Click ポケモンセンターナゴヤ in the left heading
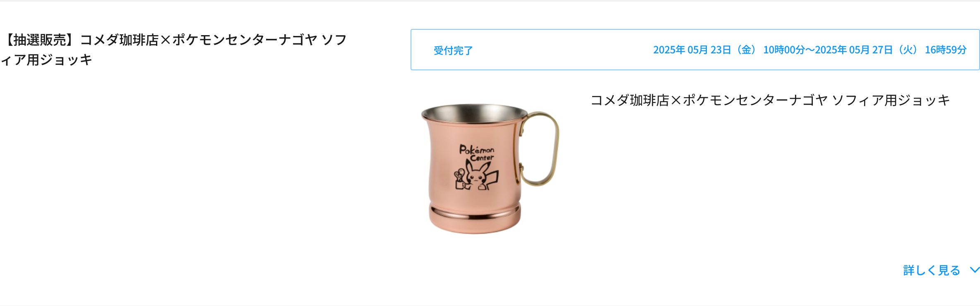The height and width of the screenshot is (306, 980). click(x=245, y=40)
